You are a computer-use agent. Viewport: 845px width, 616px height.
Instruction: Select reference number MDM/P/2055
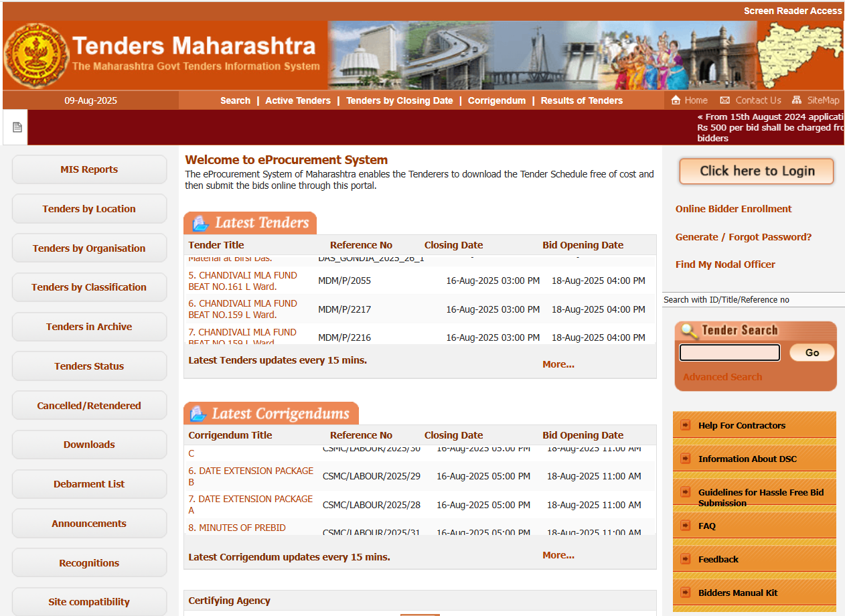point(344,281)
